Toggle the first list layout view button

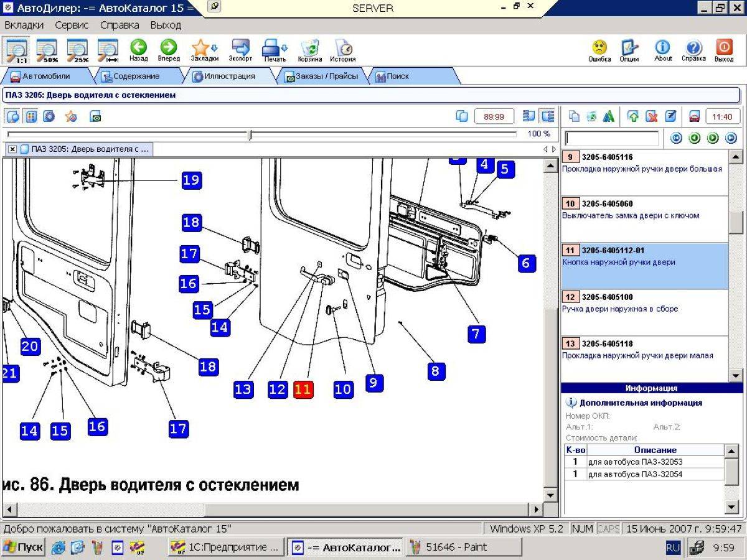[x=530, y=116]
